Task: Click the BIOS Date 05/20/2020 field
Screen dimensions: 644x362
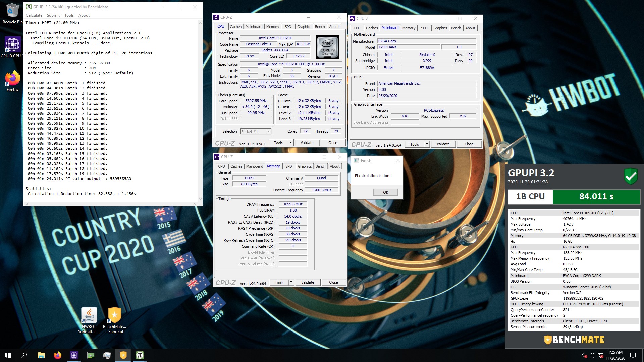Action: 427,96
